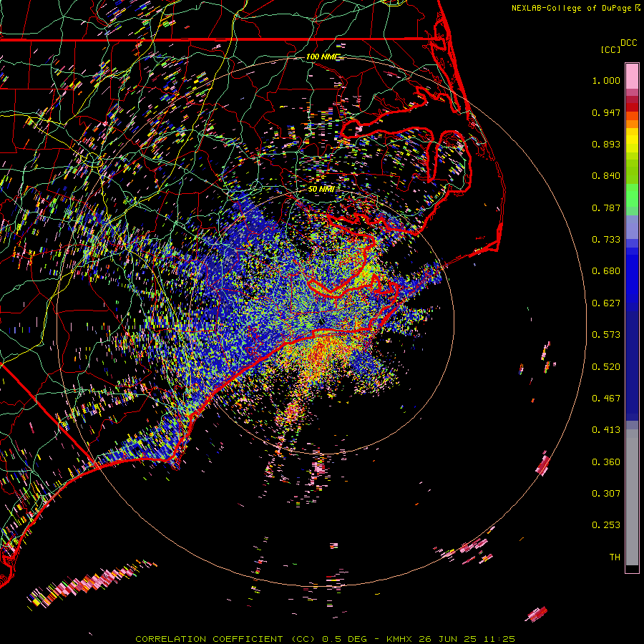
Task: Click the DCC label above the color scale
Action: 628,43
